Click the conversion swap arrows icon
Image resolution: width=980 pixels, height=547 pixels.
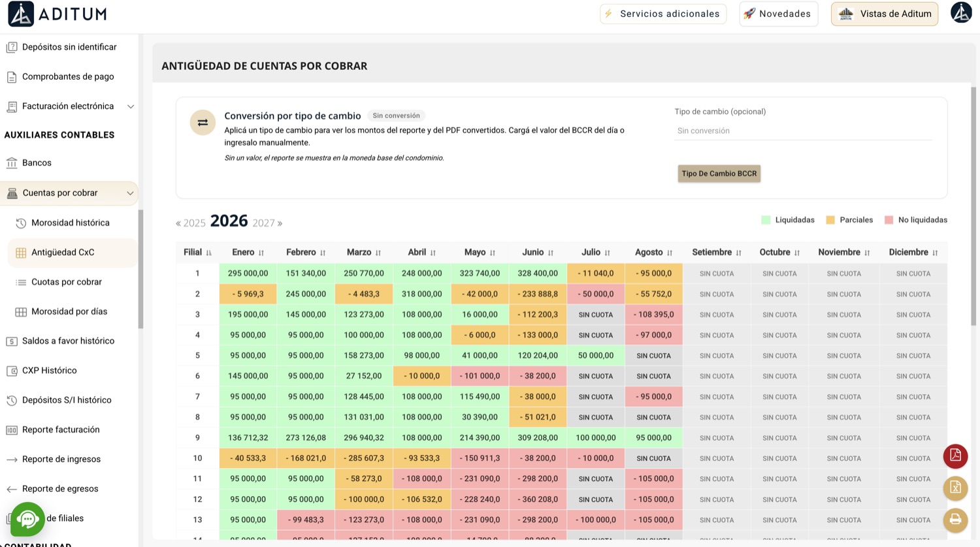(203, 123)
